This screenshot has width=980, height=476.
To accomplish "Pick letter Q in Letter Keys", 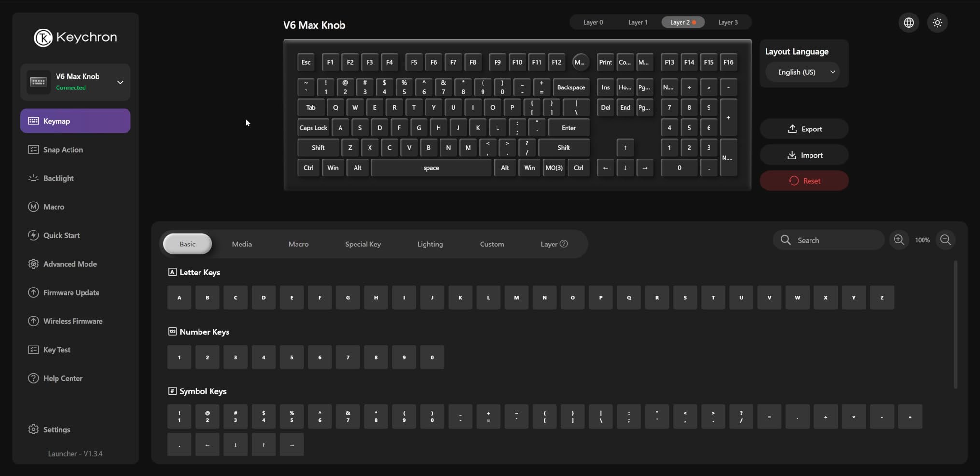I will (629, 297).
